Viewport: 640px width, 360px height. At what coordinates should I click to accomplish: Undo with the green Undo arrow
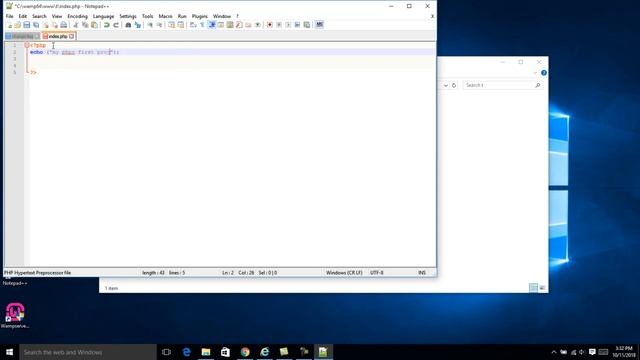[107, 25]
